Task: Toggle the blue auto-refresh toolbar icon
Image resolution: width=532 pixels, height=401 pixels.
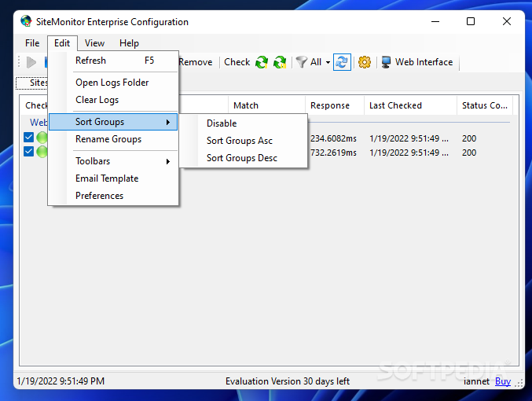Action: [x=342, y=62]
